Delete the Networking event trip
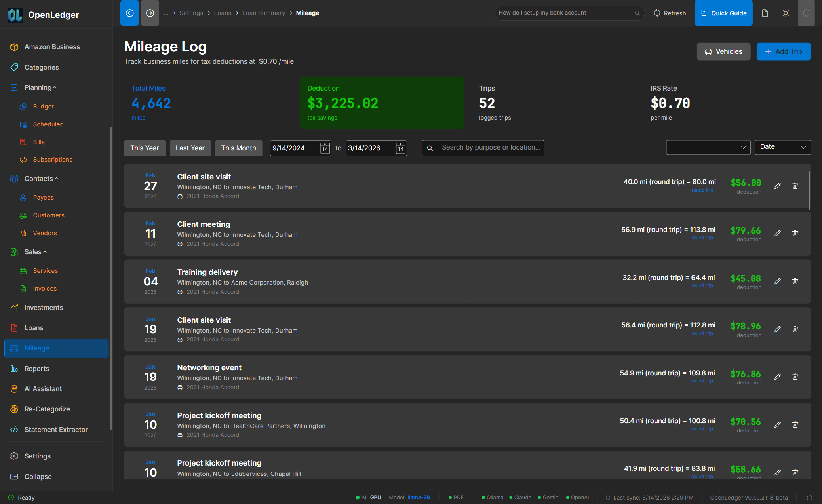 [795, 377]
